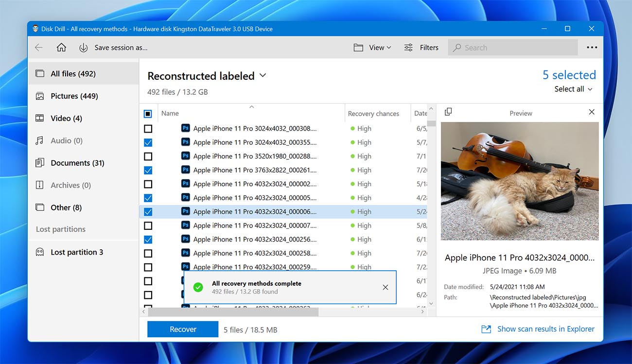Select the 4032x3024_000259 file row
This screenshot has width=632, height=364.
[x=283, y=267]
